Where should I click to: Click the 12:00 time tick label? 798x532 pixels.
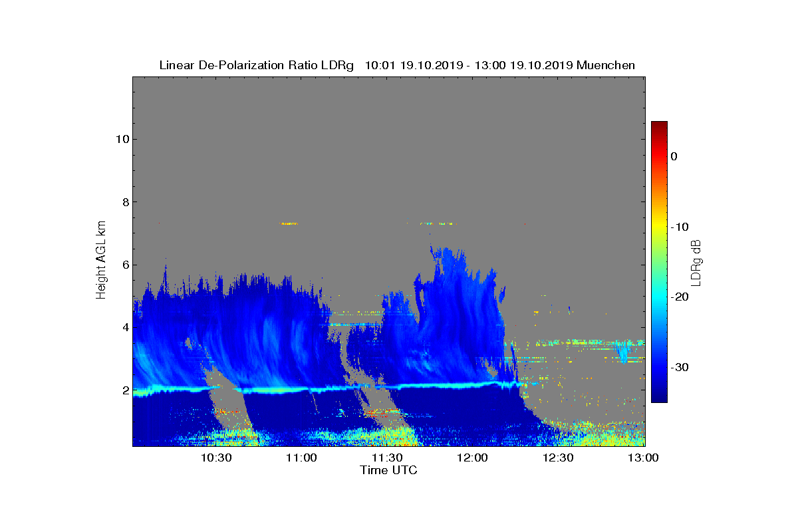(473, 458)
